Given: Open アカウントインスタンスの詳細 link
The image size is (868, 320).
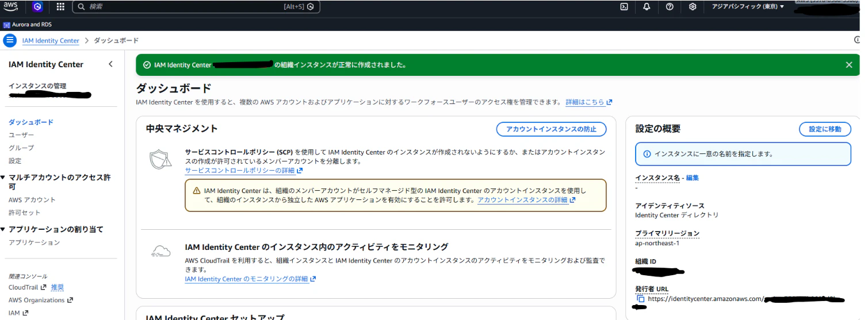Looking at the screenshot, I should tap(527, 200).
